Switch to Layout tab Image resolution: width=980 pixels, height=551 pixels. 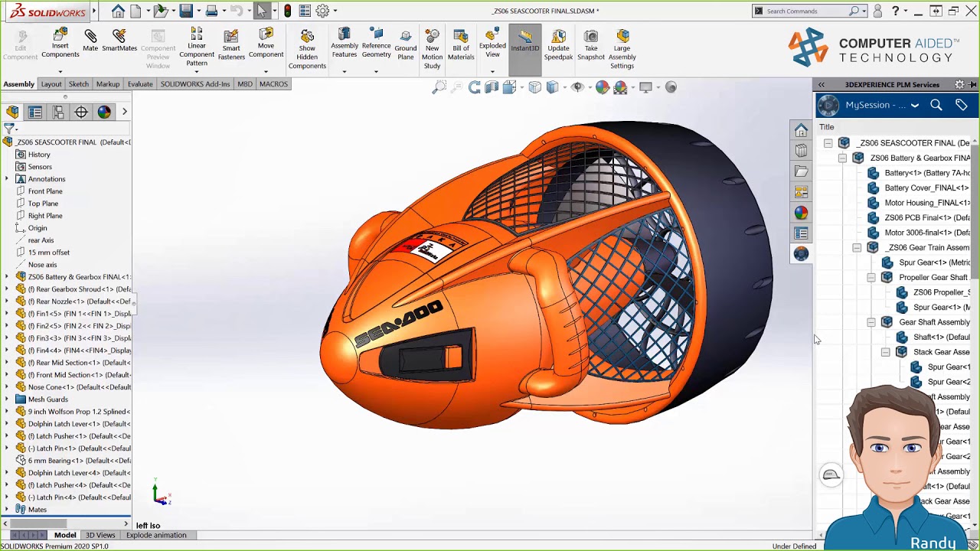point(51,84)
